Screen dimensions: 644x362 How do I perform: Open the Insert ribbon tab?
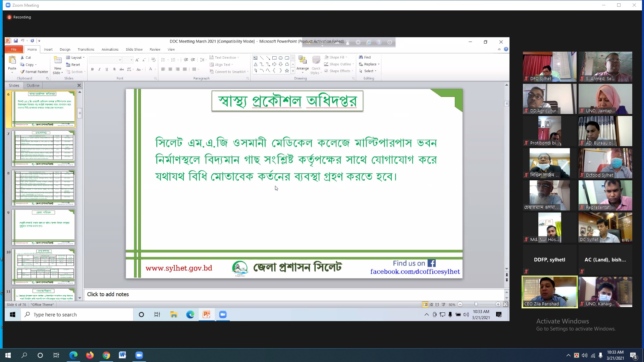coord(48,49)
